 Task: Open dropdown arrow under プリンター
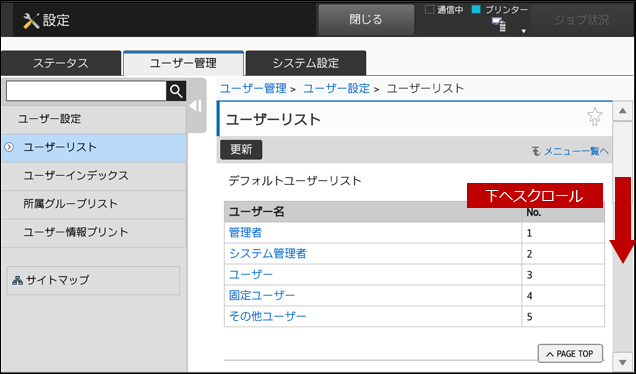point(524,31)
